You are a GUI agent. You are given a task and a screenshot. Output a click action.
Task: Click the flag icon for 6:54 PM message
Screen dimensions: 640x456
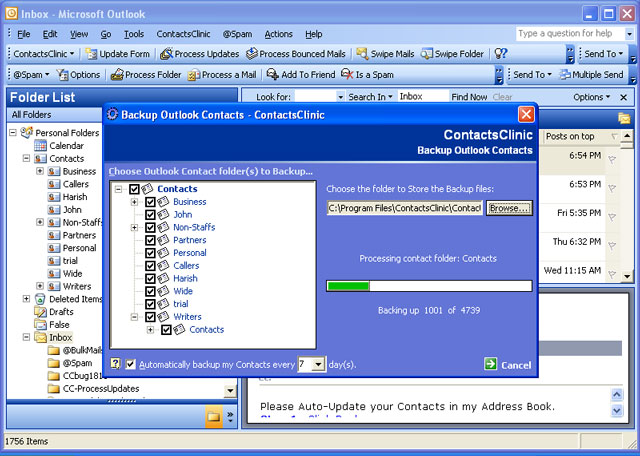click(612, 160)
